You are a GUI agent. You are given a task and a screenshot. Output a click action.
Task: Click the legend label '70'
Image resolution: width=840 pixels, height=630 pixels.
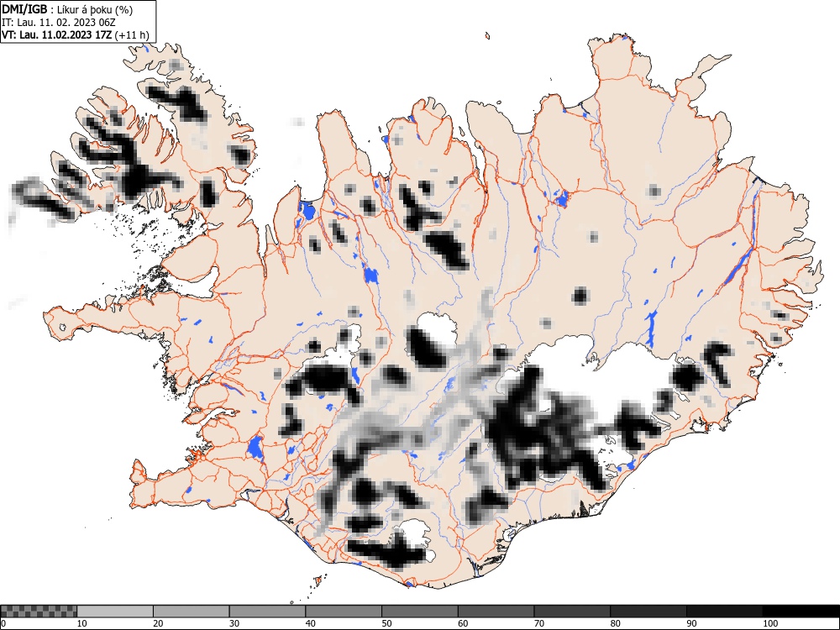pos(539,623)
